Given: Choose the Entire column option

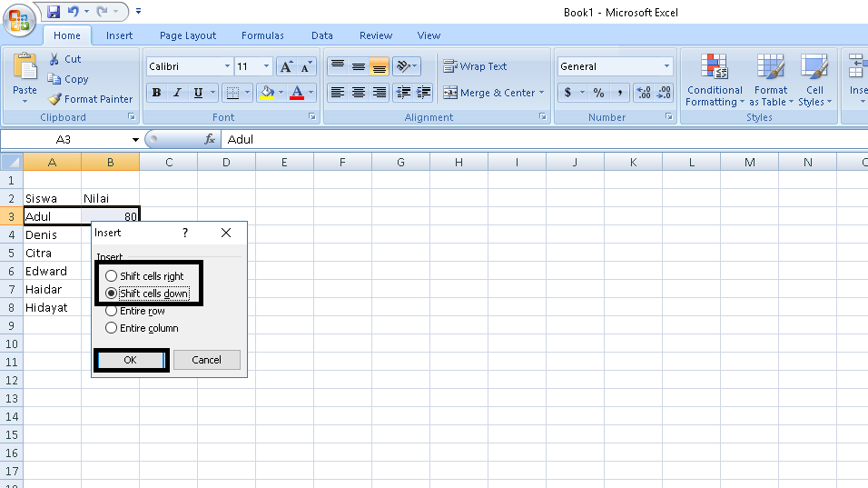Looking at the screenshot, I should [x=112, y=328].
